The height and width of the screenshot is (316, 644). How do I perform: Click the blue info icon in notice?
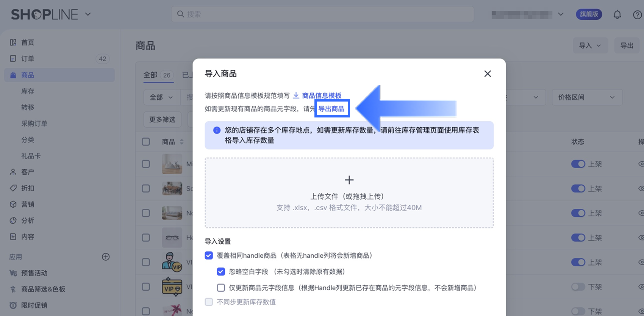(217, 130)
